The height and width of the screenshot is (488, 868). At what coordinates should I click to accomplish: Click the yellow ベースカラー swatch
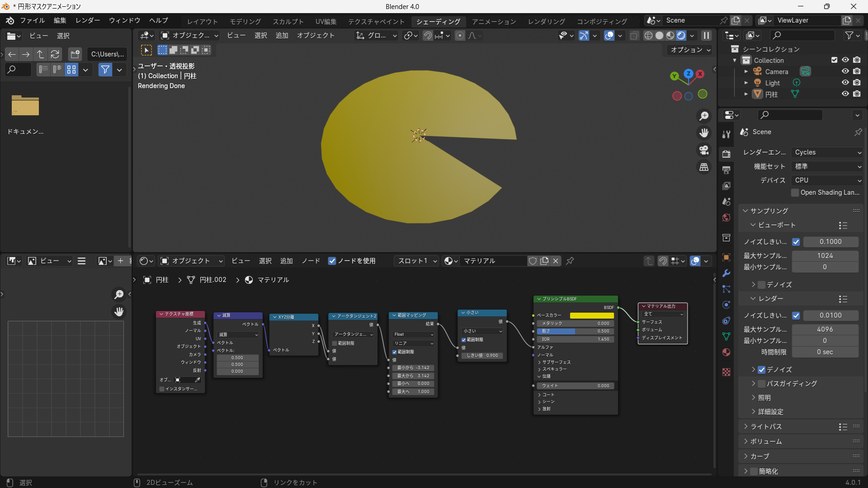pos(592,315)
